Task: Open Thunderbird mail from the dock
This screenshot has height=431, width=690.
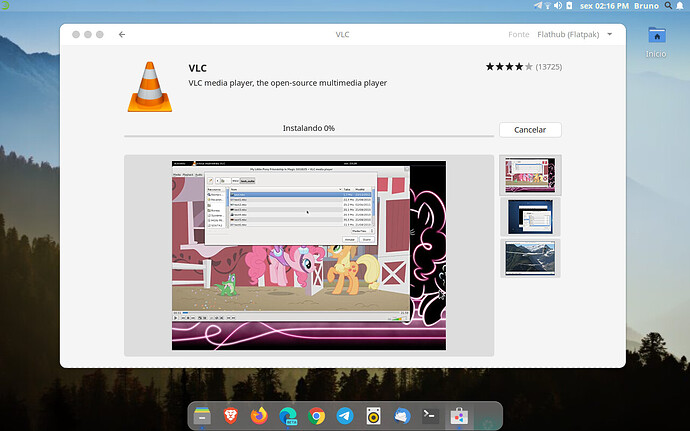Action: (x=402, y=416)
